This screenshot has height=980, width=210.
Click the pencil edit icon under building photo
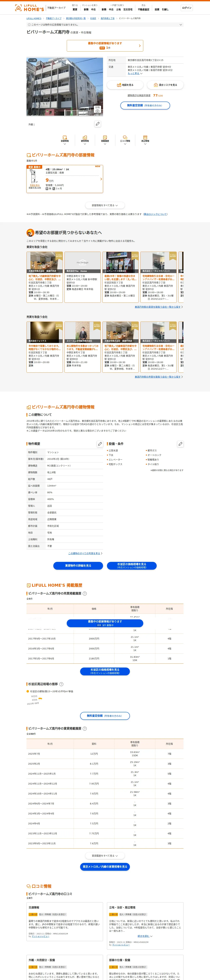click(98, 124)
